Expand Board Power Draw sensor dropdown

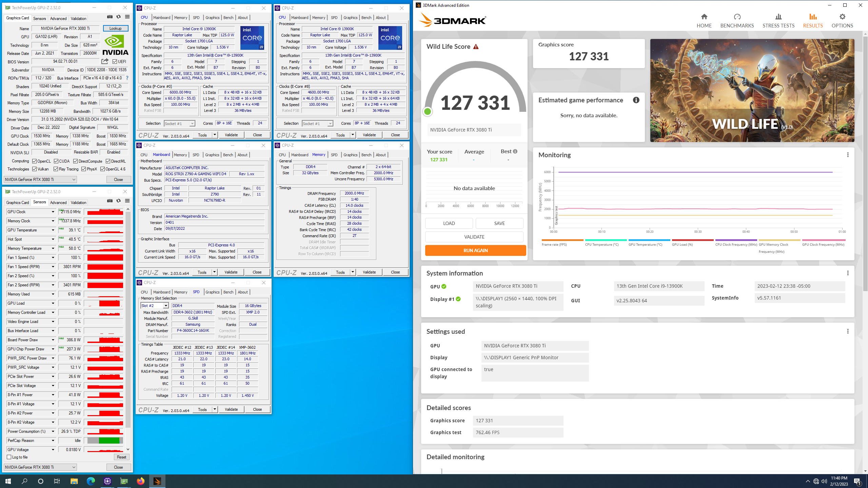(x=53, y=340)
